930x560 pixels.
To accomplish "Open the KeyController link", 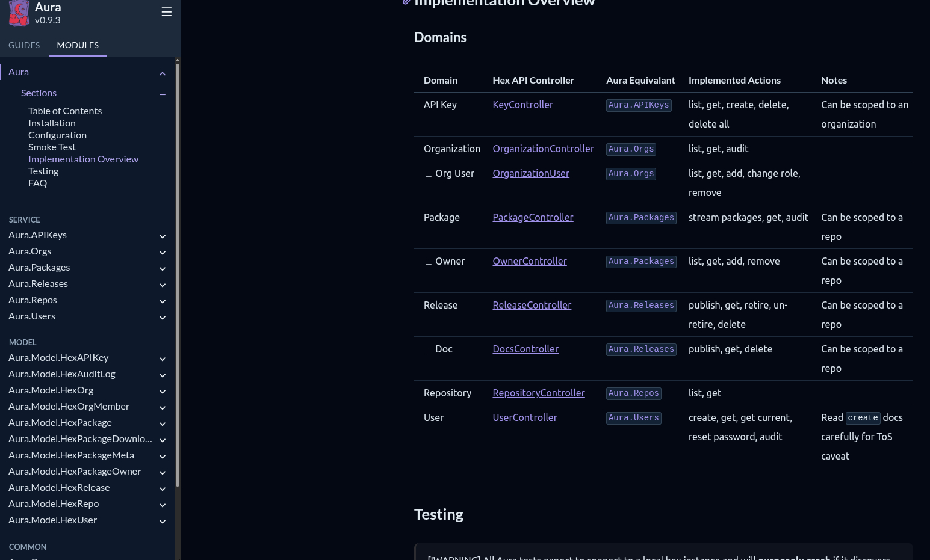I will point(522,105).
